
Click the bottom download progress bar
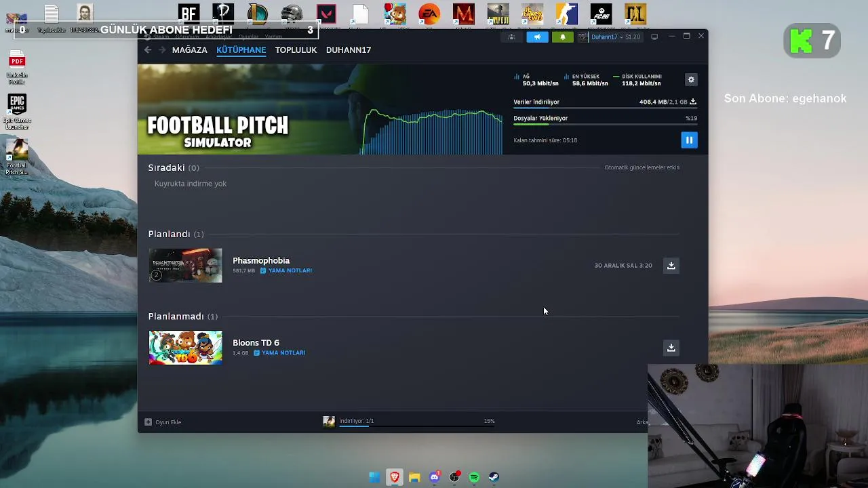pos(417,426)
